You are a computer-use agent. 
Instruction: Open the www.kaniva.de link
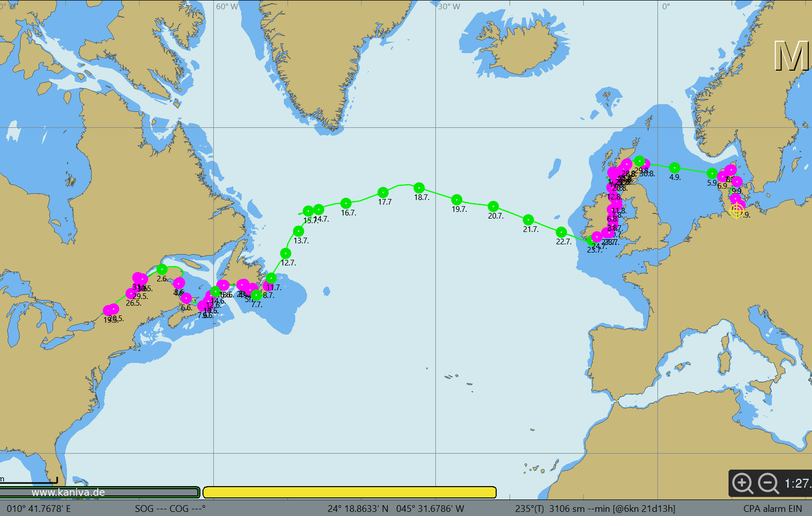point(69,492)
